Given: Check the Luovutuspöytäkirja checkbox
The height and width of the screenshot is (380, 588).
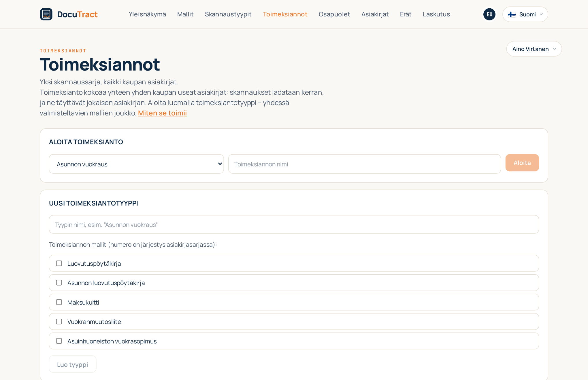Looking at the screenshot, I should point(59,263).
